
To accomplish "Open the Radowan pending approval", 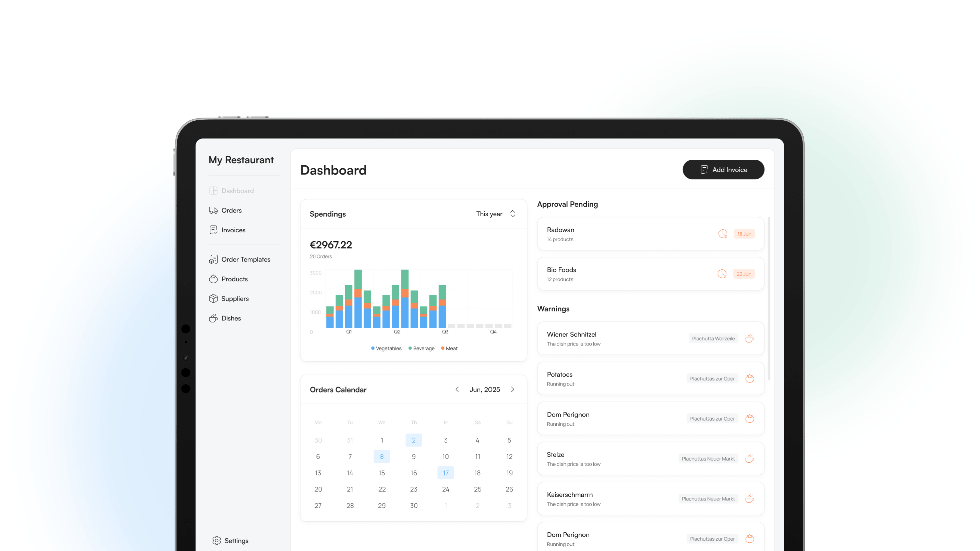I will coord(651,234).
